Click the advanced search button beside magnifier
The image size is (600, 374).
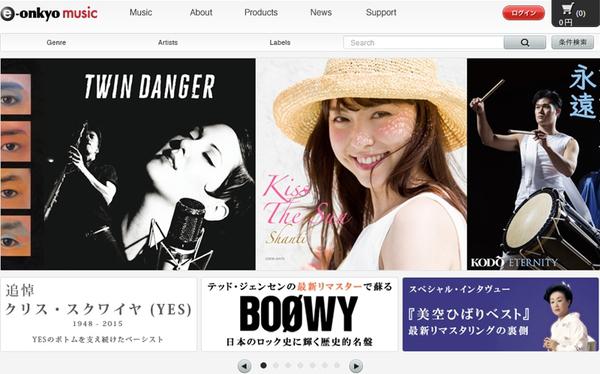(572, 42)
